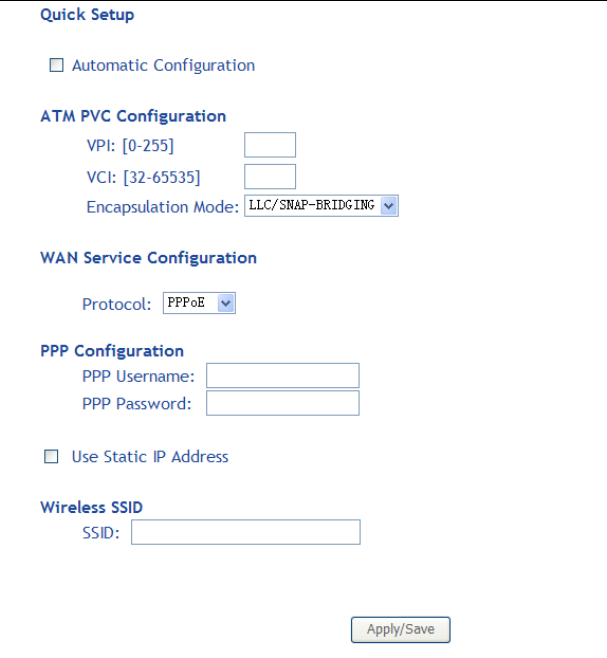Viewport: 607px width, 658px height.
Task: Click the Encapsulation Mode label text
Action: click(x=163, y=207)
